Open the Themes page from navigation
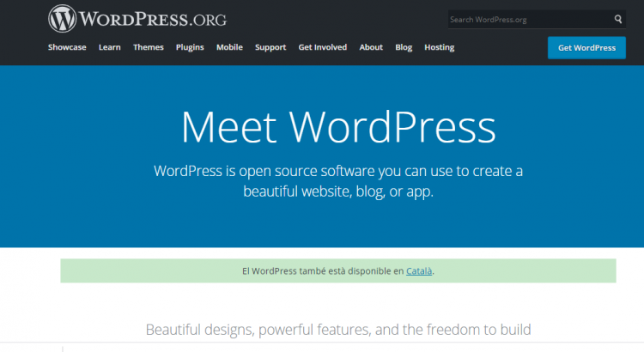644x352 pixels. pos(149,47)
